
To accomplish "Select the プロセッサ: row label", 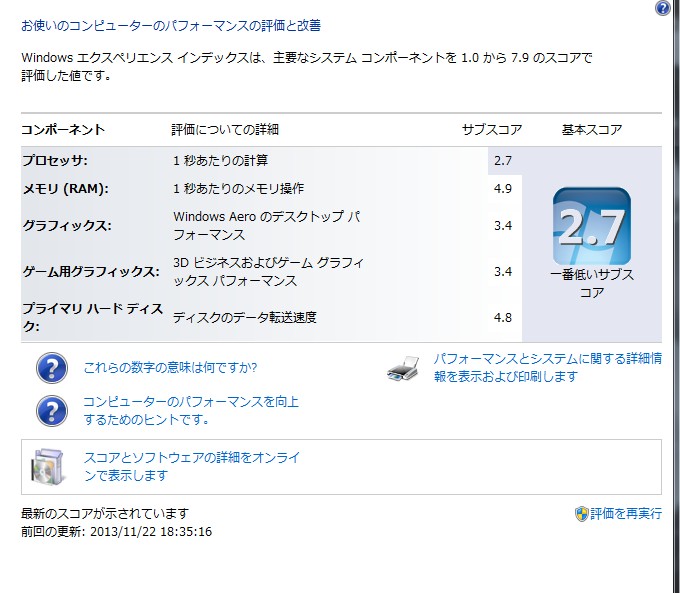I will (55, 161).
